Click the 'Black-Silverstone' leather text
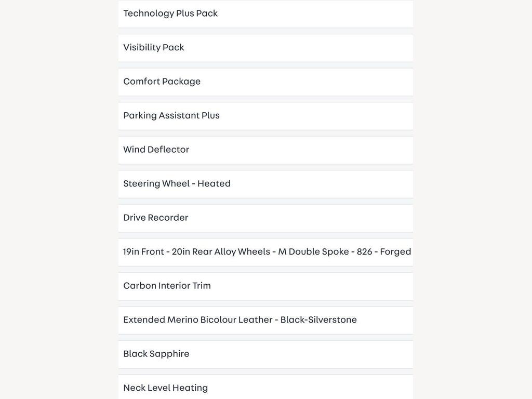 [x=318, y=320]
